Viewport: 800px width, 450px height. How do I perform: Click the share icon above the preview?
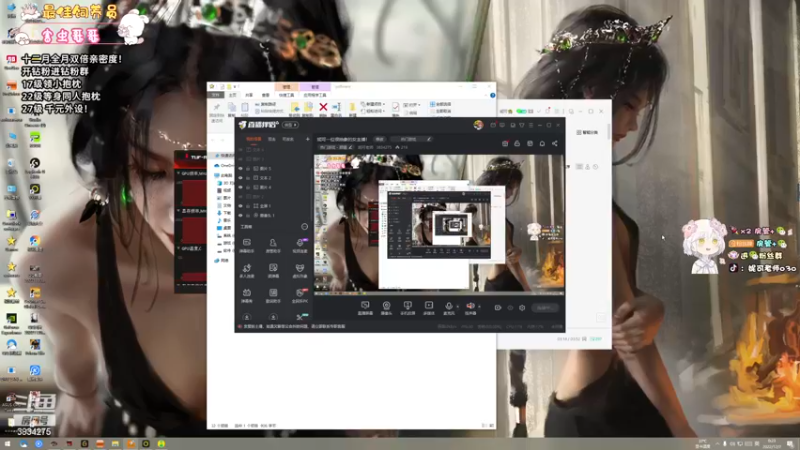coord(555,143)
